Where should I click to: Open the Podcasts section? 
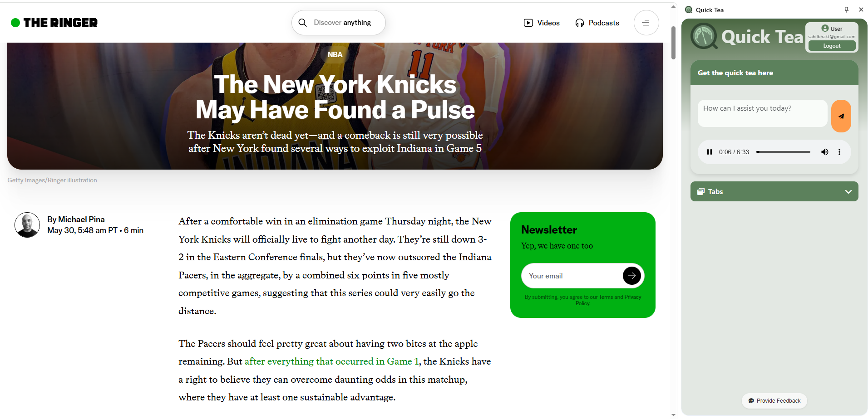tap(597, 23)
